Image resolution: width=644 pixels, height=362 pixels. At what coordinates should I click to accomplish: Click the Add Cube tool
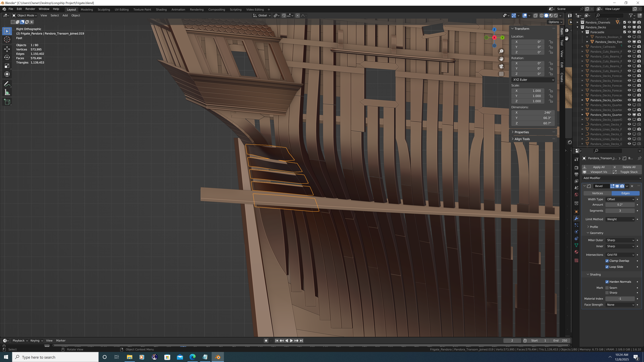click(7, 102)
